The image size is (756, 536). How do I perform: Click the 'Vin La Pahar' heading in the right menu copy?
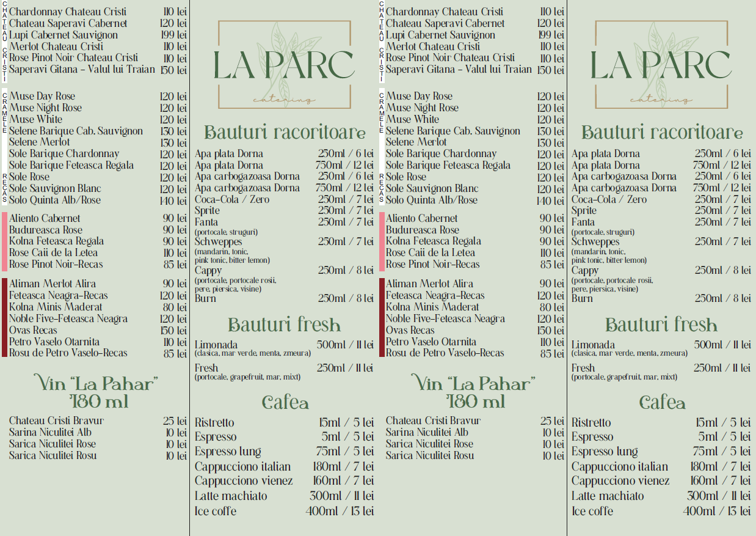point(474,392)
